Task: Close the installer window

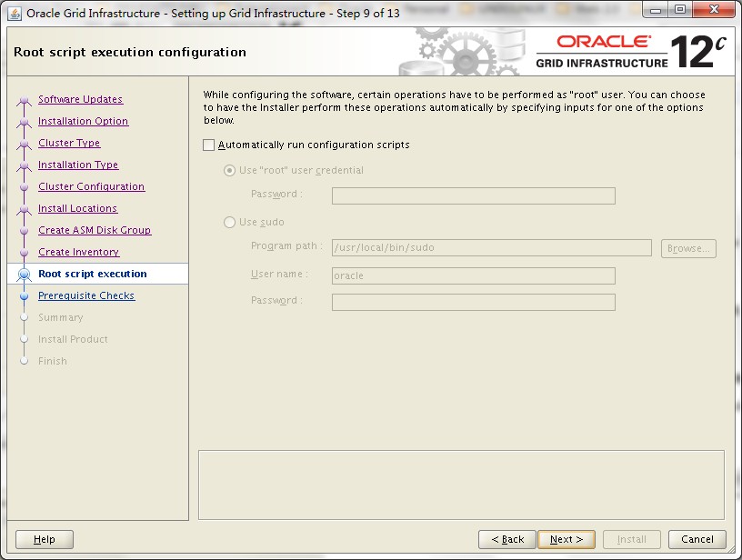Action: coord(714,10)
